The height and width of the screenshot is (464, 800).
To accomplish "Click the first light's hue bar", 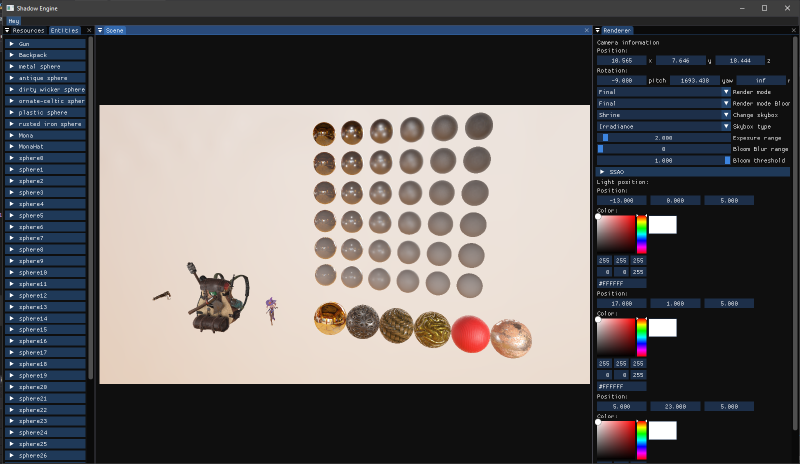I will tap(641, 234).
